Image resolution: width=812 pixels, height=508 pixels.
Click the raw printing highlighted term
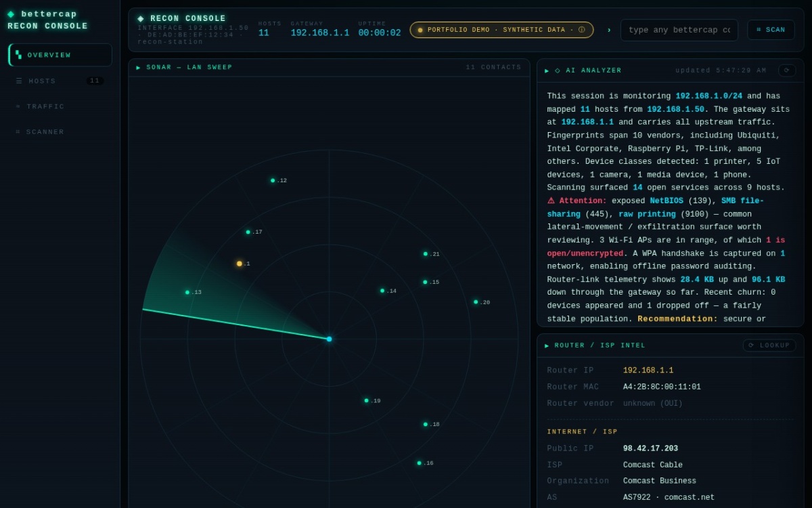(647, 214)
